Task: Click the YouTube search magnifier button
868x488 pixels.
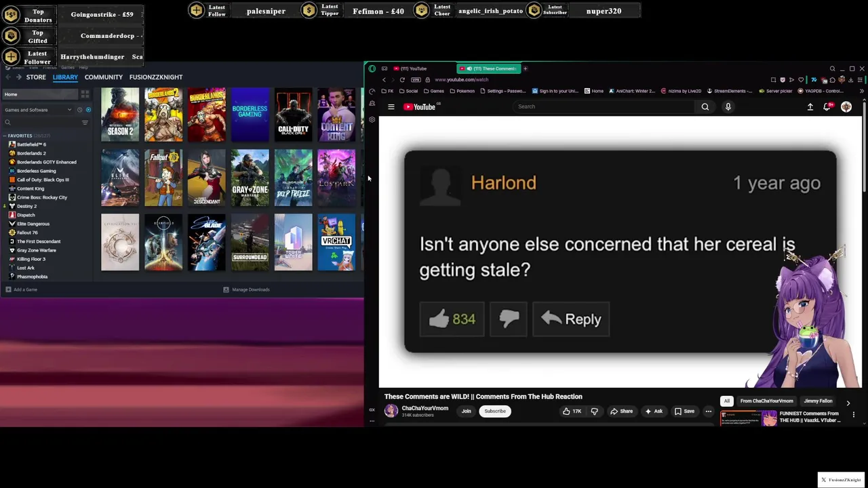Action: click(x=705, y=106)
